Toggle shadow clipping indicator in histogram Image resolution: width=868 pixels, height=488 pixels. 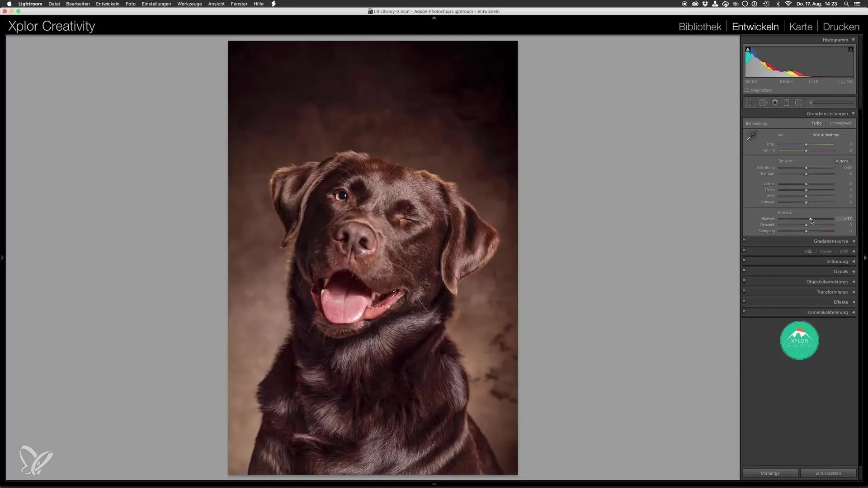pos(748,49)
